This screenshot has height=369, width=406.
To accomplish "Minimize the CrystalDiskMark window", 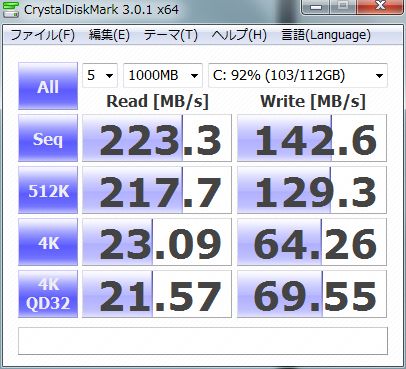I will pos(316,7).
